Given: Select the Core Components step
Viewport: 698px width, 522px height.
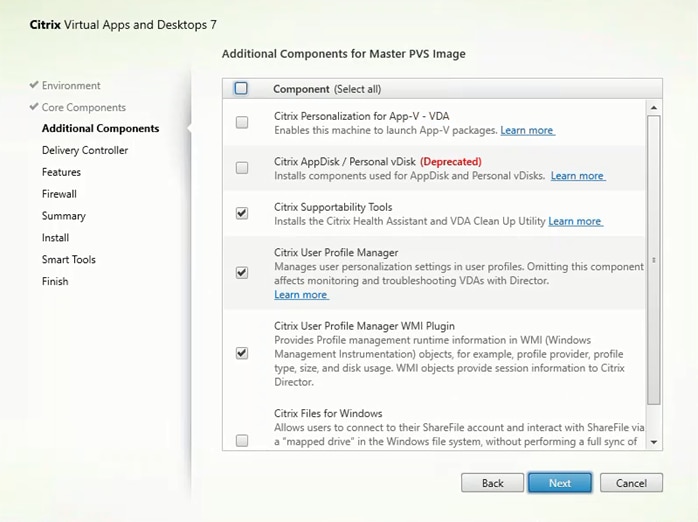Looking at the screenshot, I should tap(84, 107).
